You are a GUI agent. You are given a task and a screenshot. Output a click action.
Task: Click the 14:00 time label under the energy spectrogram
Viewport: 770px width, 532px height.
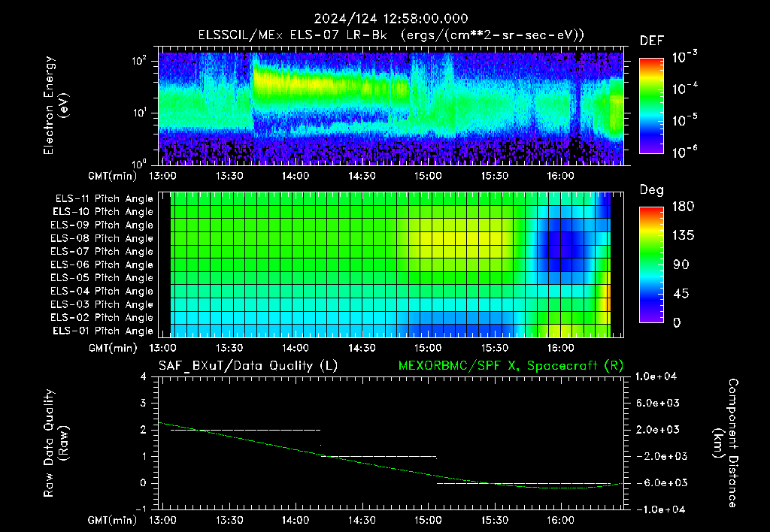[295, 176]
